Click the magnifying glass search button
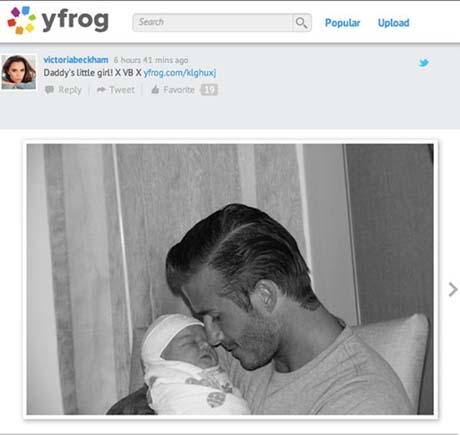The width and height of the screenshot is (460, 435). click(302, 23)
